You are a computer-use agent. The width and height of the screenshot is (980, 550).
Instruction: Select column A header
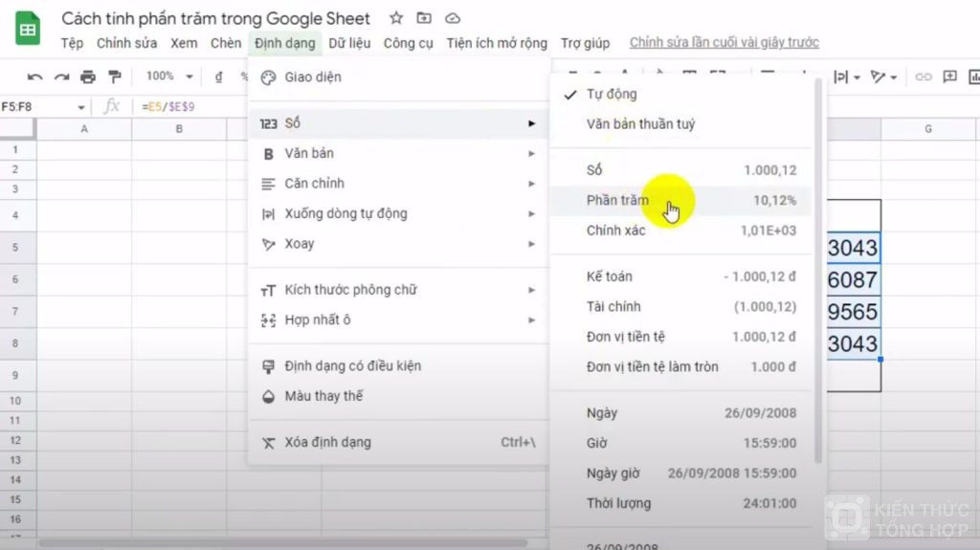84,129
